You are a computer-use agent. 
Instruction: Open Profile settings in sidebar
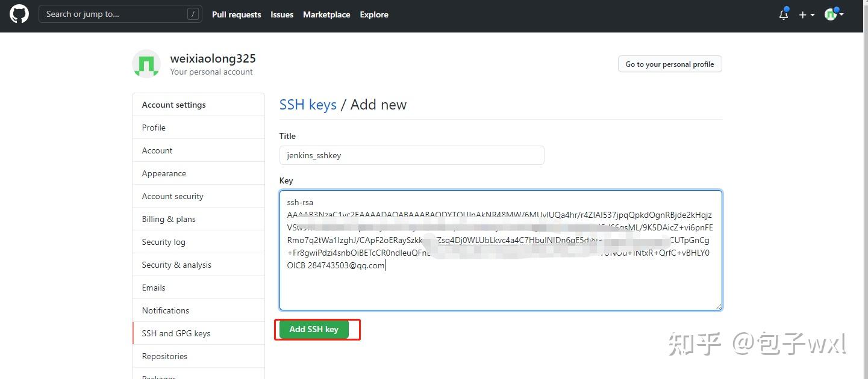[154, 127]
